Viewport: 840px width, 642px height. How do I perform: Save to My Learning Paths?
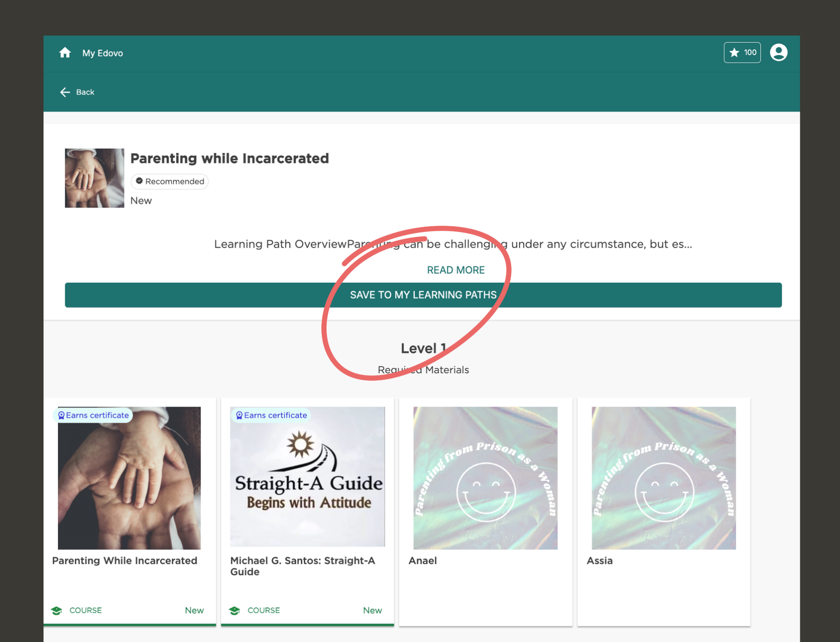(423, 295)
